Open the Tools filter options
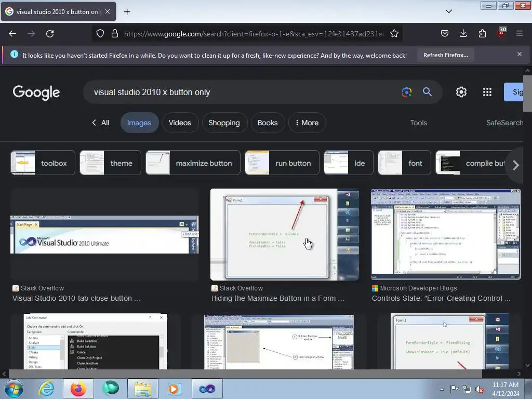 (418, 123)
